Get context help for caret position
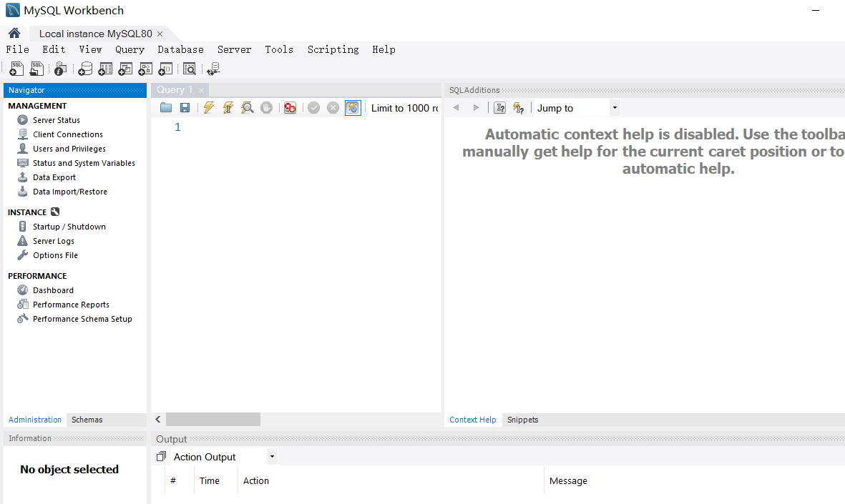845x504 pixels. (499, 108)
